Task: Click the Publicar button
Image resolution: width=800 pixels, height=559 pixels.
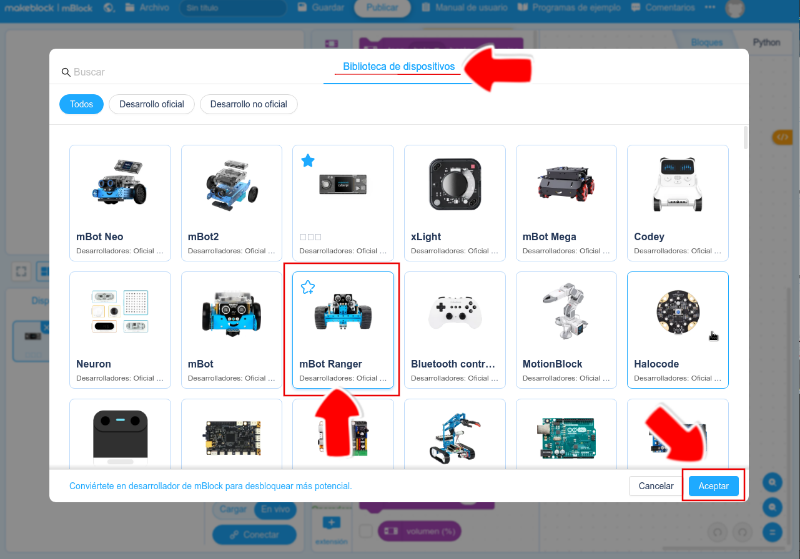Action: point(382,8)
